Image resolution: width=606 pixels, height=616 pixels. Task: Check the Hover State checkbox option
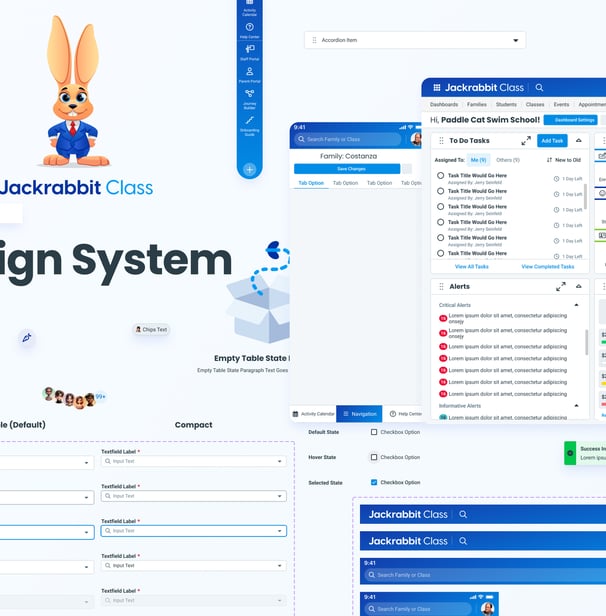pyautogui.click(x=374, y=457)
